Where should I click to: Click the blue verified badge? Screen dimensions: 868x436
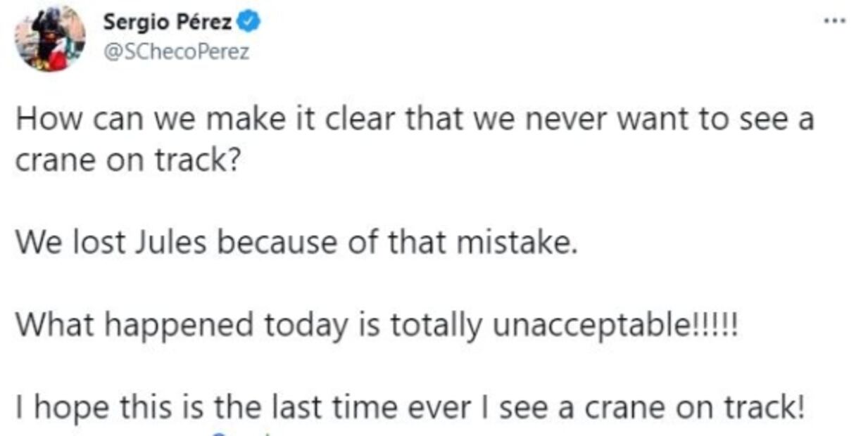pyautogui.click(x=250, y=23)
